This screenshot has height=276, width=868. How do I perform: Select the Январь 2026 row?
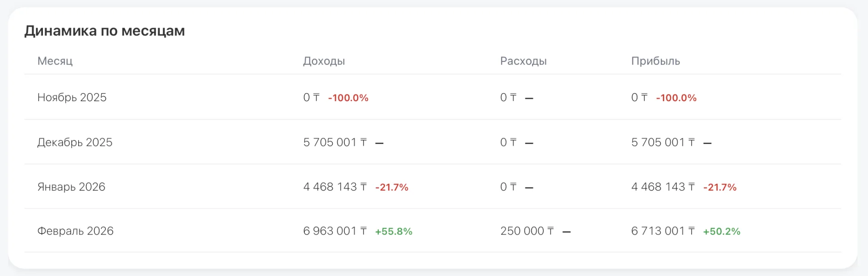point(433,186)
